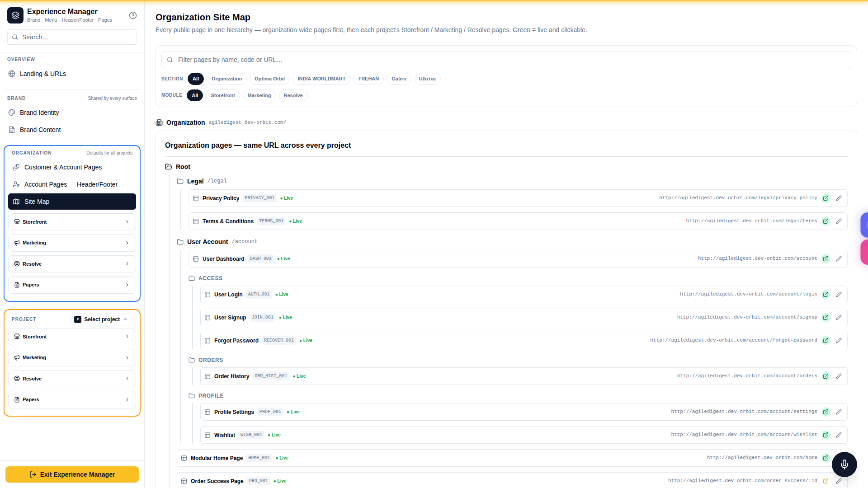Edit the User Signup entry
Screen dimensions: 868x488
click(839, 318)
